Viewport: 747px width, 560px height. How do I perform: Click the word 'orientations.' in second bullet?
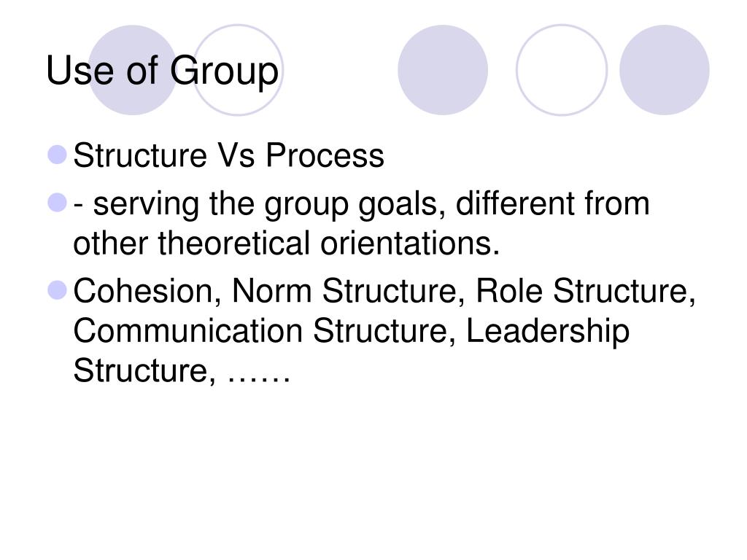point(410,244)
